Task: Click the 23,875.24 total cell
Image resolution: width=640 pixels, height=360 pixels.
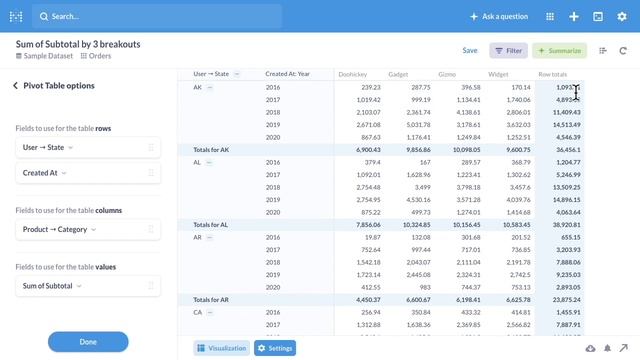Action: click(567, 300)
